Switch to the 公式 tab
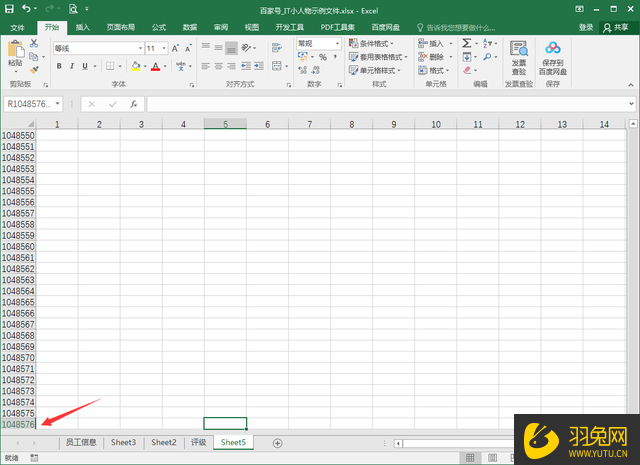 pyautogui.click(x=159, y=27)
